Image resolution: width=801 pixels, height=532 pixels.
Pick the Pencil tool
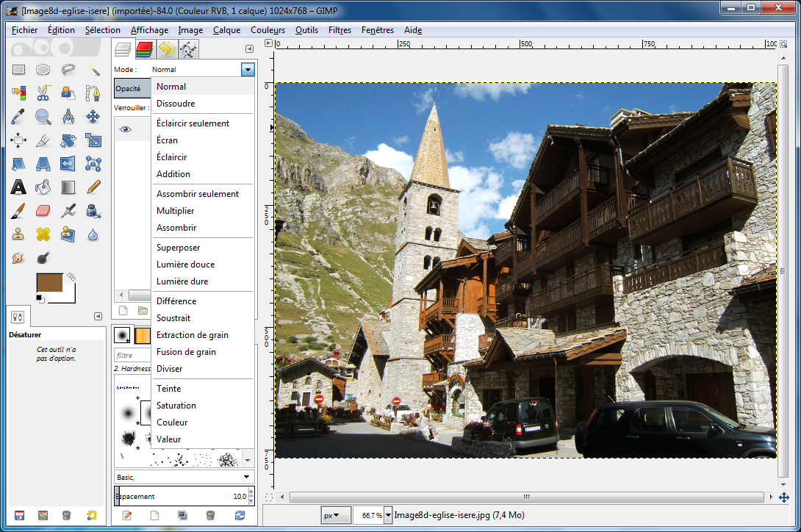click(x=93, y=187)
